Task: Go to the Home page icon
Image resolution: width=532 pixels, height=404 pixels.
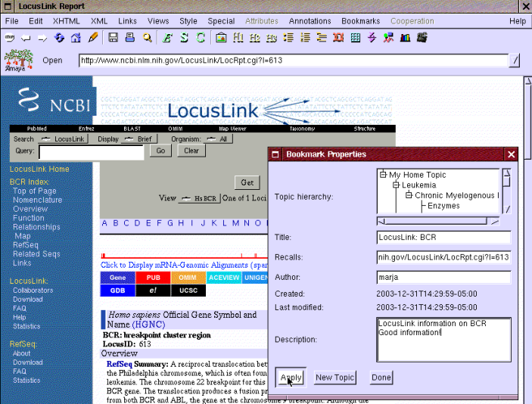Action: pos(76,37)
